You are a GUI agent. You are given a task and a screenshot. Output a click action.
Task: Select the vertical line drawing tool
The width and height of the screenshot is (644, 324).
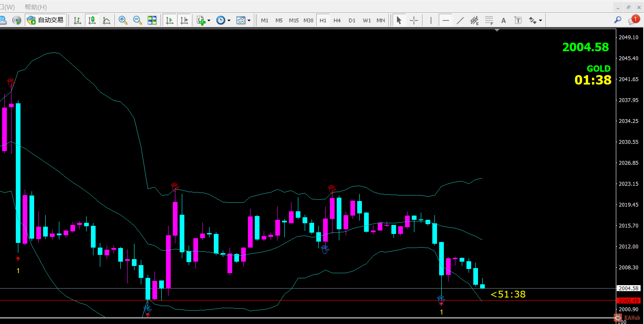click(x=431, y=20)
